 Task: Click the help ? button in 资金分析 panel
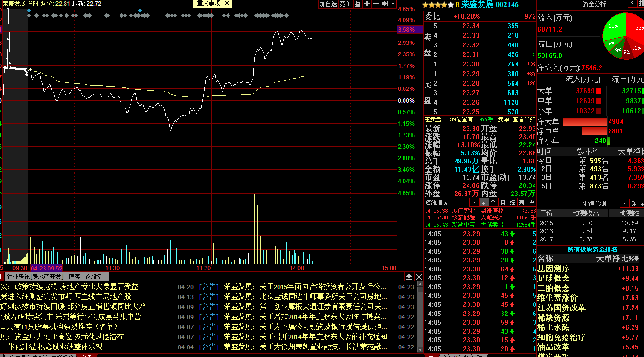tap(632, 4)
